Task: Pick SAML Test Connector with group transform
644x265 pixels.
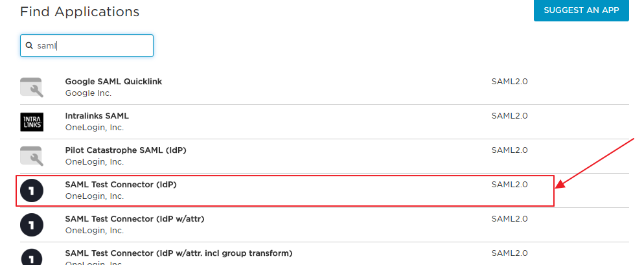Action: pyautogui.click(x=178, y=253)
